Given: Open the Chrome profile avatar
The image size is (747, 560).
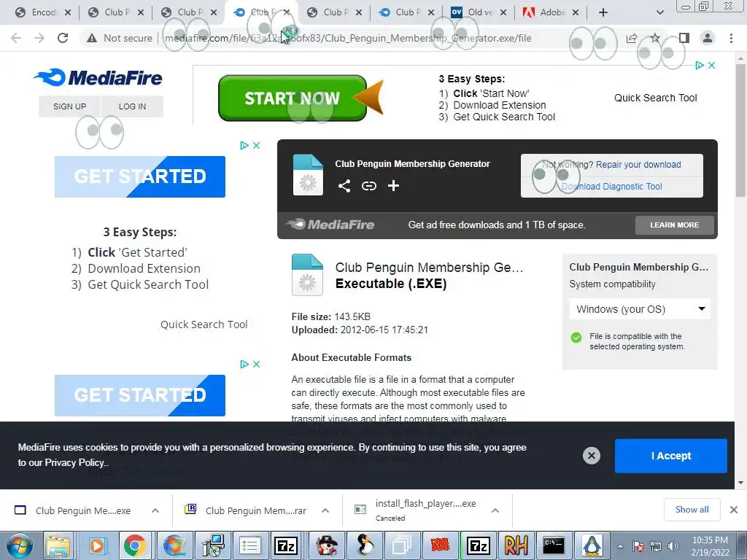Looking at the screenshot, I should (708, 38).
